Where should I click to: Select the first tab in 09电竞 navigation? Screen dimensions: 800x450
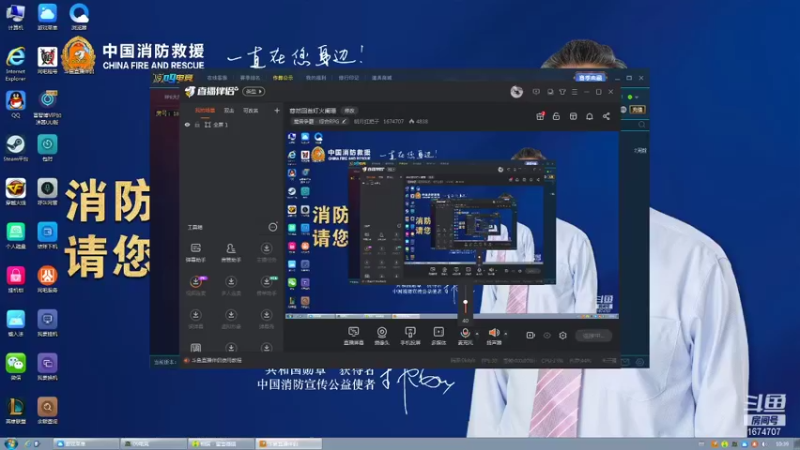(217, 78)
